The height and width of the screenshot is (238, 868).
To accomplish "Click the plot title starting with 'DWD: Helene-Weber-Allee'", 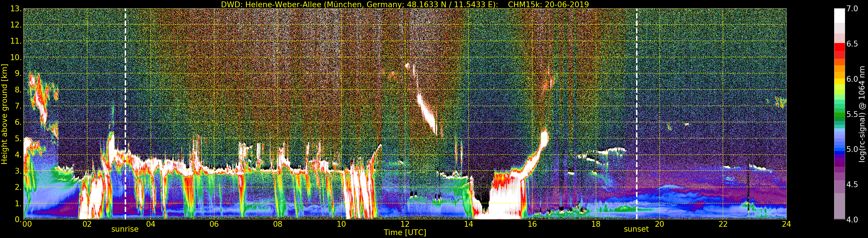I will [x=405, y=4].
